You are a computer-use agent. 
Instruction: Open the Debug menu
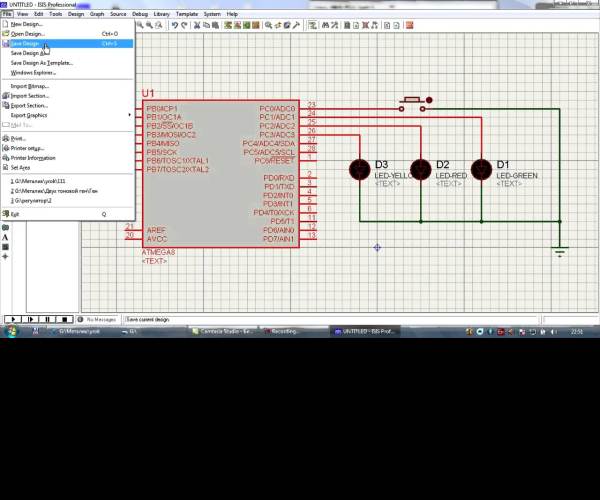tap(140, 14)
